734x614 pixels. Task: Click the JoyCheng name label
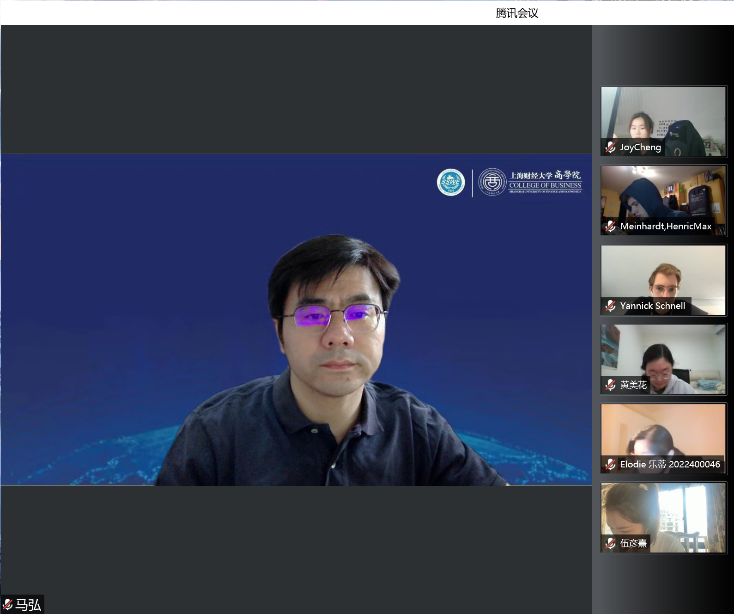tap(640, 148)
